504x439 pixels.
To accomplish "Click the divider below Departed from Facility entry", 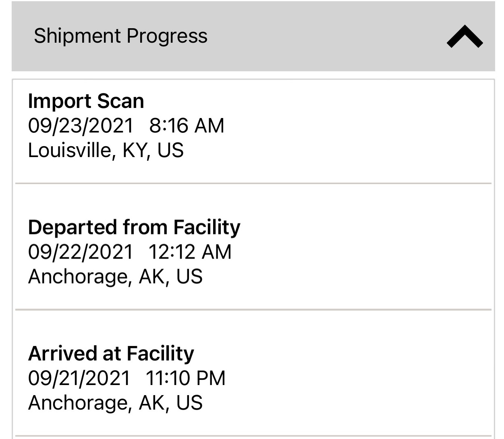I will (x=253, y=310).
